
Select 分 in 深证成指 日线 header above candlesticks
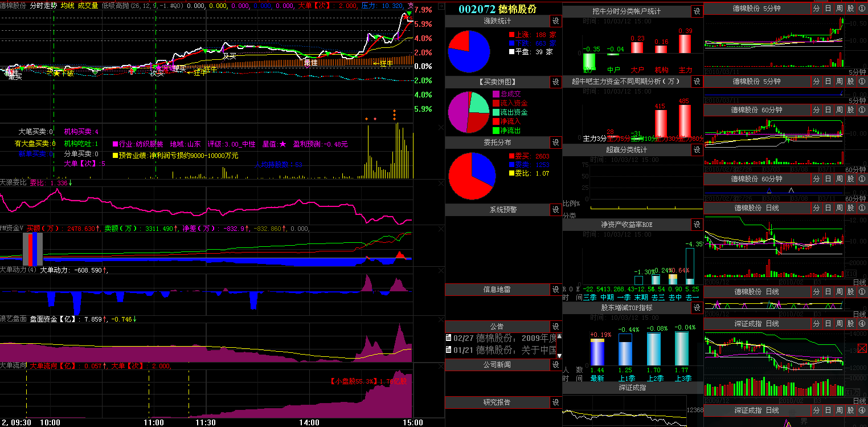click(x=816, y=324)
